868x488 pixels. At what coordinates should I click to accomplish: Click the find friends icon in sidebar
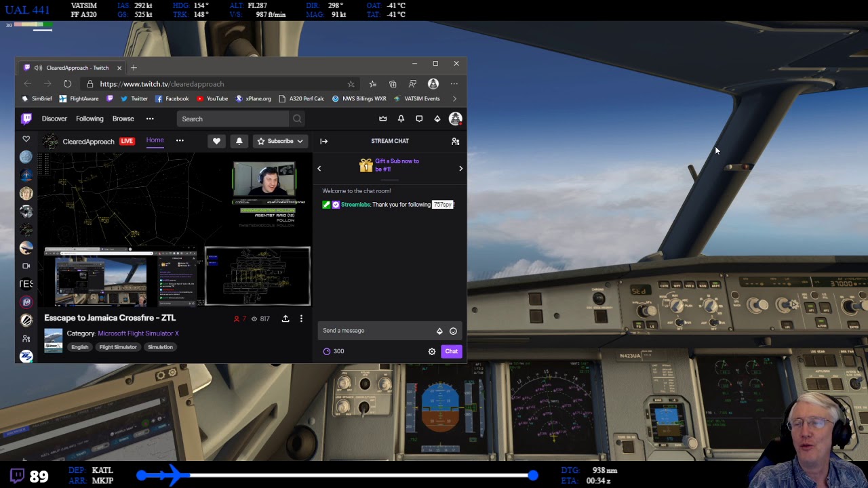pos(26,338)
